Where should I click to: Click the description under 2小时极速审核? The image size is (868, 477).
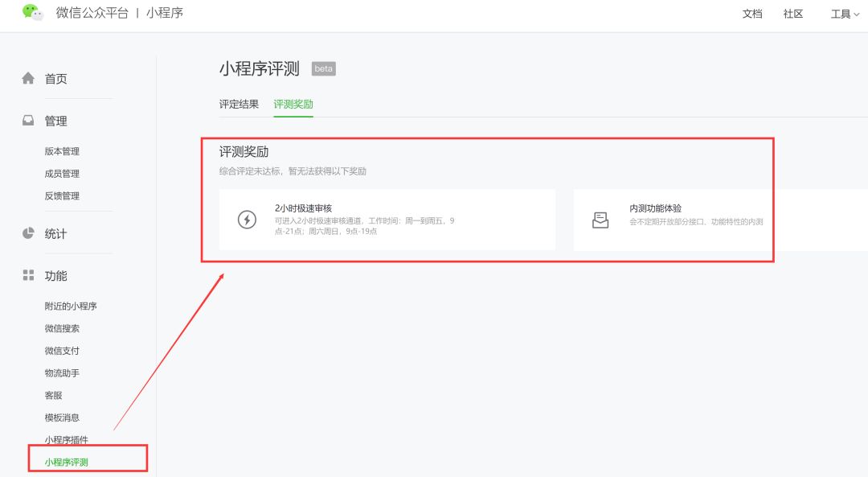(x=364, y=226)
